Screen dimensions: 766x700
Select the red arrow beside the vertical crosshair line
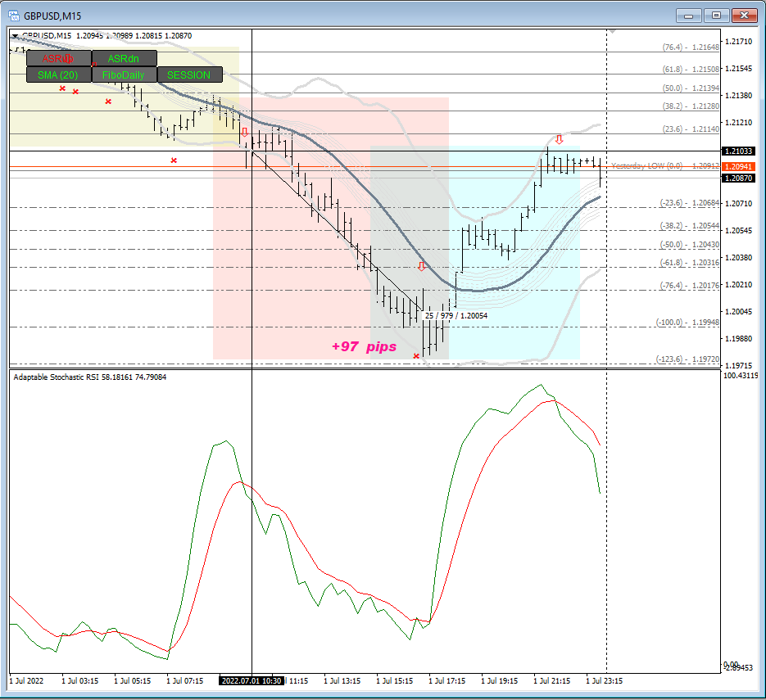245,133
